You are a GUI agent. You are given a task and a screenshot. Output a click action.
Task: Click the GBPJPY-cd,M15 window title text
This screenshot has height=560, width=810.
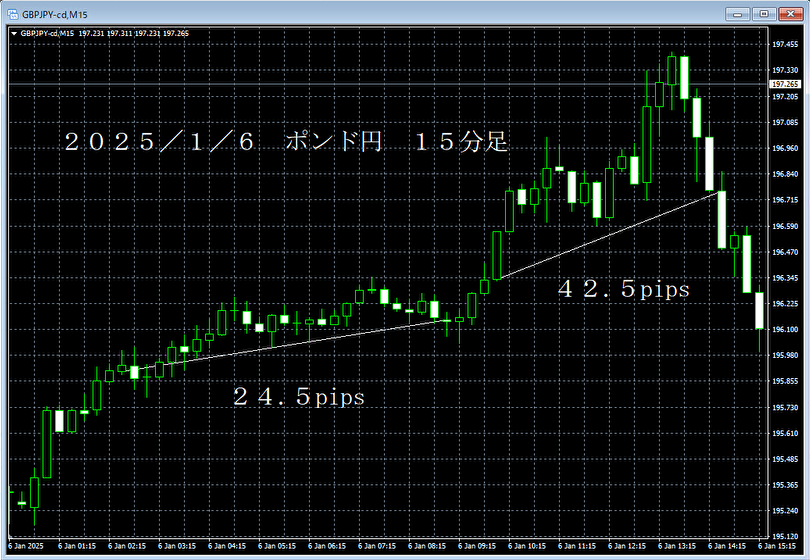(55, 14)
